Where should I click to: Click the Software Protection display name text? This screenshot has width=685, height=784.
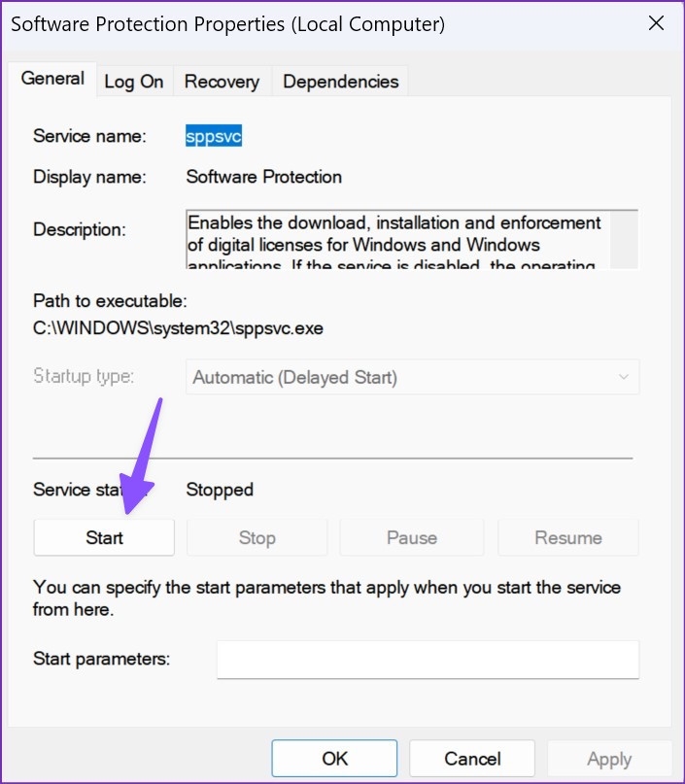tap(263, 177)
